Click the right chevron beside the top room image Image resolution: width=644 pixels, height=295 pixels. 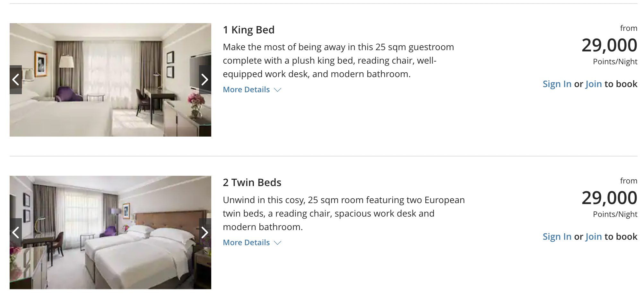205,79
